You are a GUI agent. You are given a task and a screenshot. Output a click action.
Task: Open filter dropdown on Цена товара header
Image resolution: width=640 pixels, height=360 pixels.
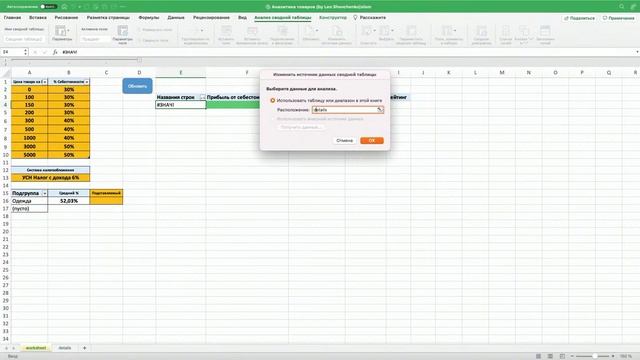(x=45, y=82)
